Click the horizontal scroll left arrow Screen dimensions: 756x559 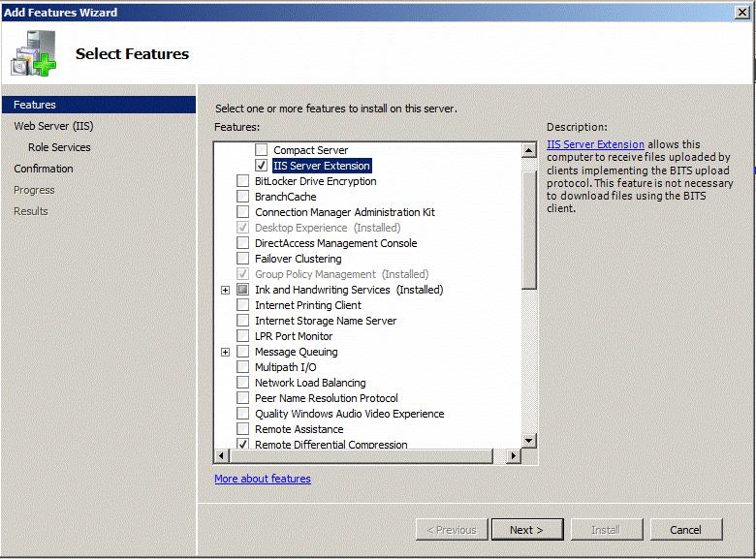click(221, 455)
